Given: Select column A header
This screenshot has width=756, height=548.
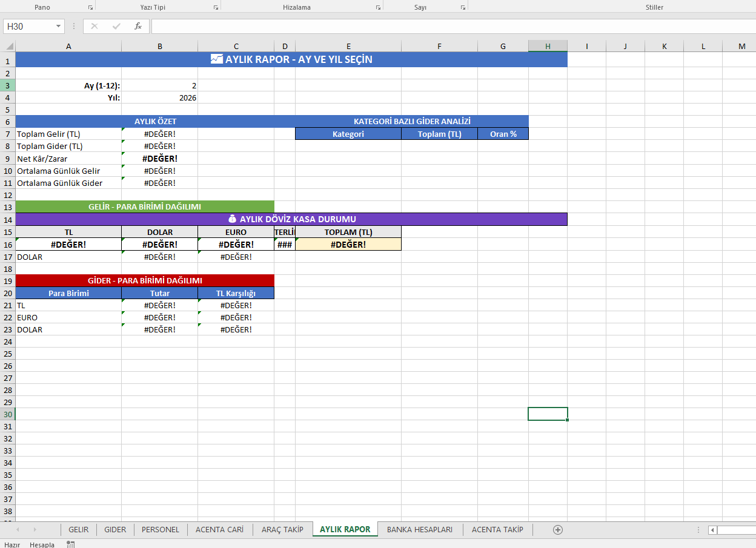Looking at the screenshot, I should coord(68,47).
